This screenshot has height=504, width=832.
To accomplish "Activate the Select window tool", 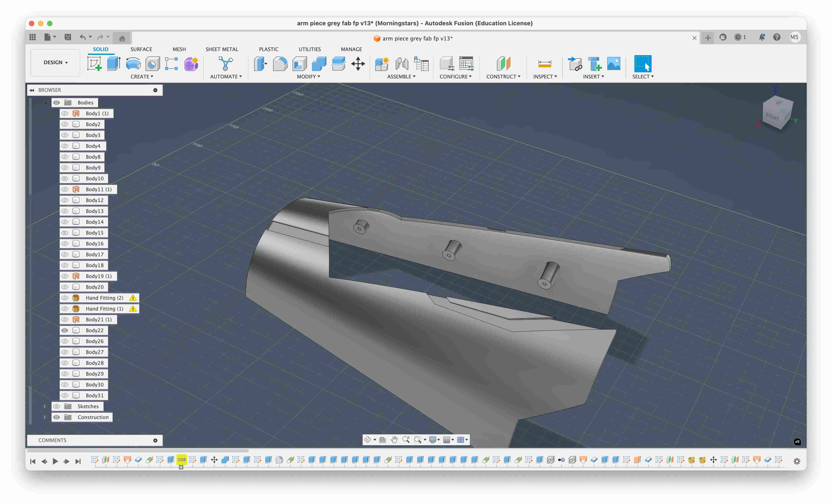I will (x=643, y=64).
